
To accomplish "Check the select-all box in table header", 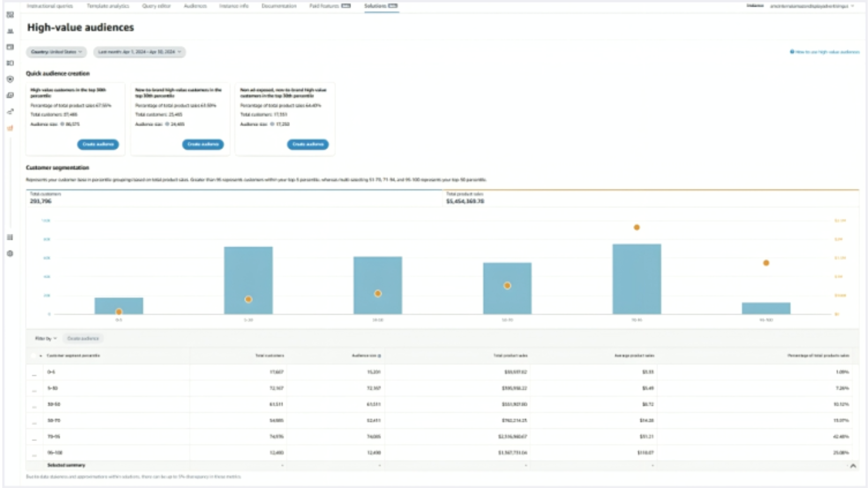I will [x=34, y=356].
